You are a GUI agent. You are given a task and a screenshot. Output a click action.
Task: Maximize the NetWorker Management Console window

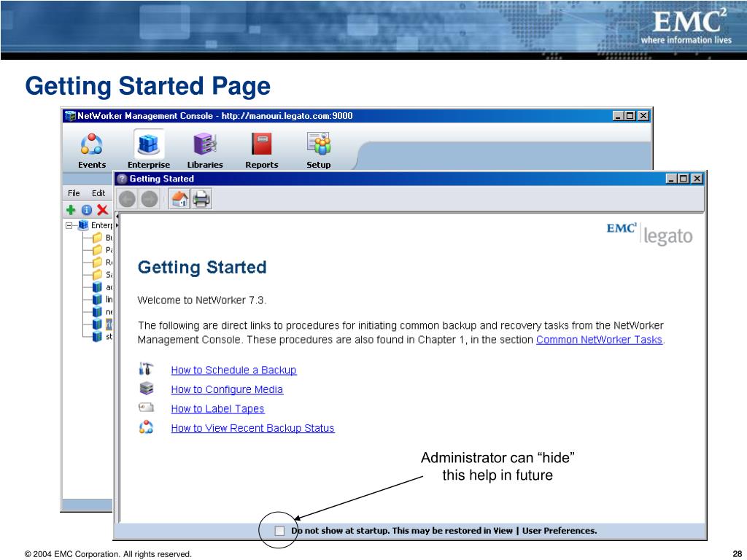(630, 116)
